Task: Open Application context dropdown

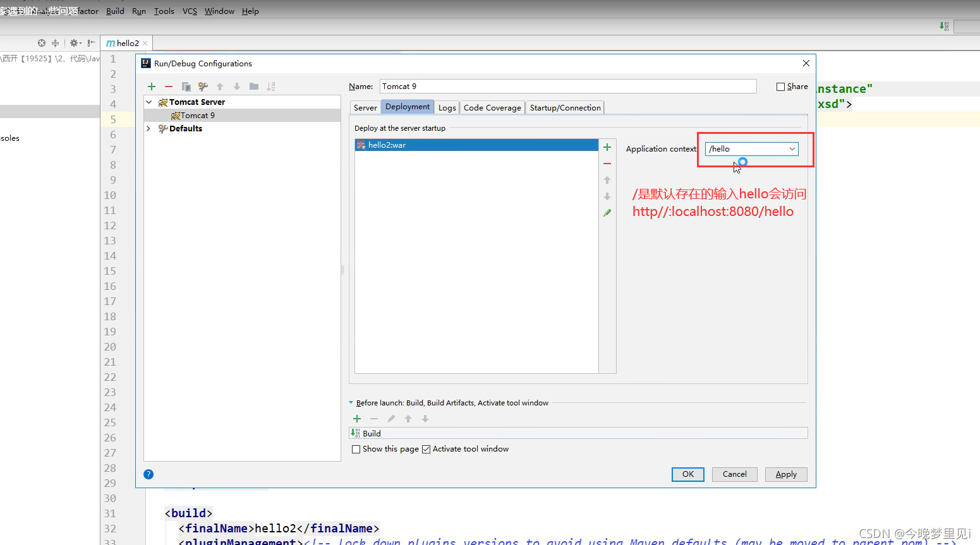Action: [x=792, y=149]
